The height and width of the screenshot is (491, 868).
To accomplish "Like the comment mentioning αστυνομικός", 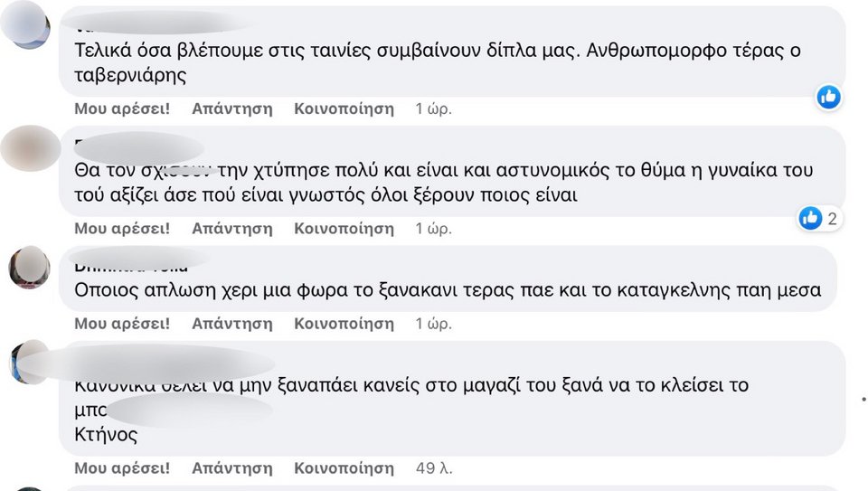I will click(x=122, y=229).
